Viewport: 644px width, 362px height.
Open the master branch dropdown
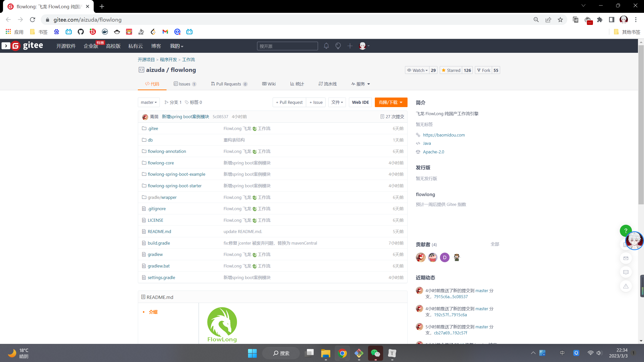point(149,102)
